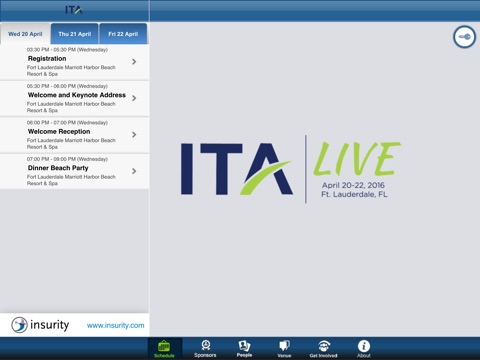Open the www.insurity.com link
Viewport: 480px width, 360px height.
[116, 325]
